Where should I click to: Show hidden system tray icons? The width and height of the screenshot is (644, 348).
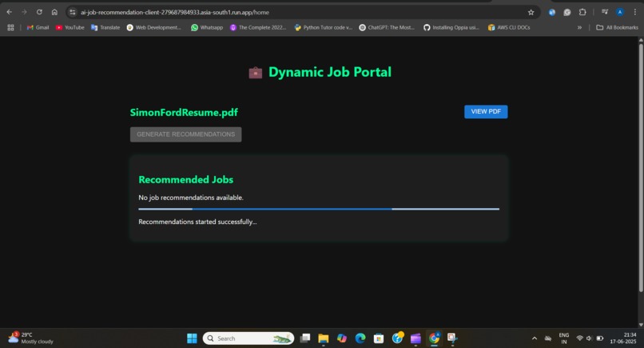[535, 338]
